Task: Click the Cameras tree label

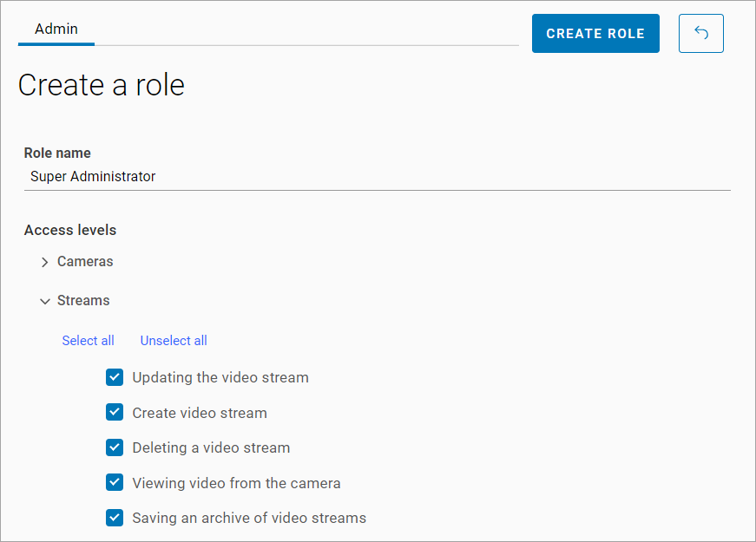Action: (85, 262)
